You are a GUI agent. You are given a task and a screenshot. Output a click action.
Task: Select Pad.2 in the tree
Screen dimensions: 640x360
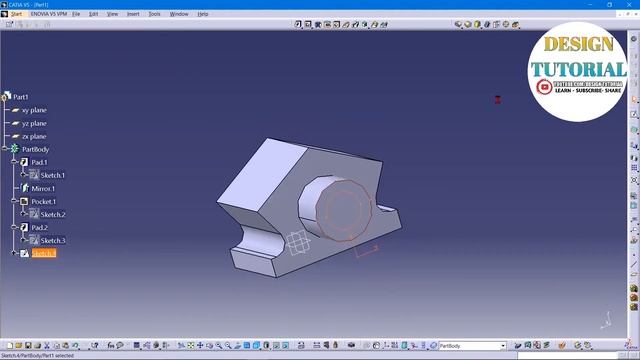(40, 227)
